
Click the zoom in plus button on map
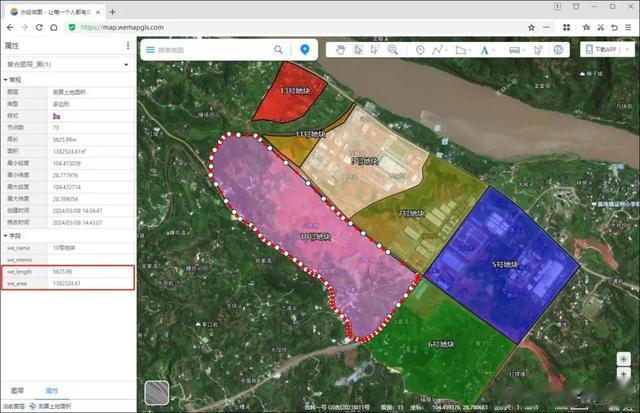[623, 374]
